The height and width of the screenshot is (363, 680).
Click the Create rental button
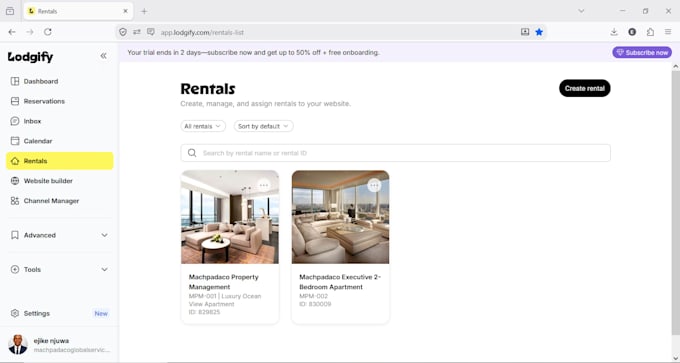[x=585, y=88]
